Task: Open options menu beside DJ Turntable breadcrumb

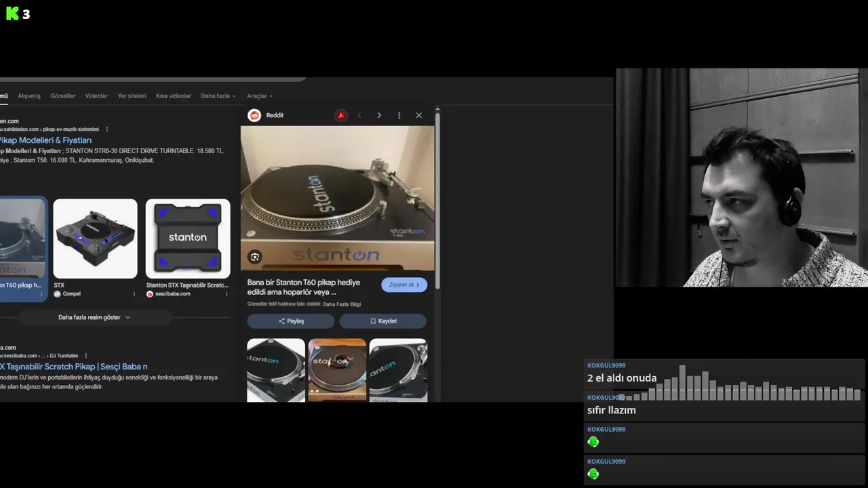Action: [85, 356]
